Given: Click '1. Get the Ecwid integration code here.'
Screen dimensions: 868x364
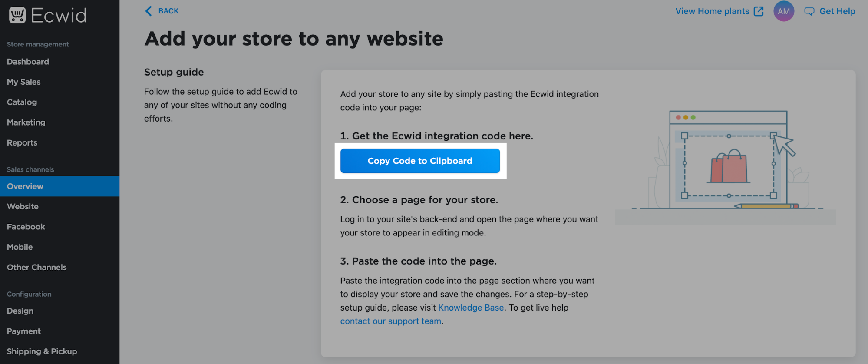Looking at the screenshot, I should tap(437, 136).
